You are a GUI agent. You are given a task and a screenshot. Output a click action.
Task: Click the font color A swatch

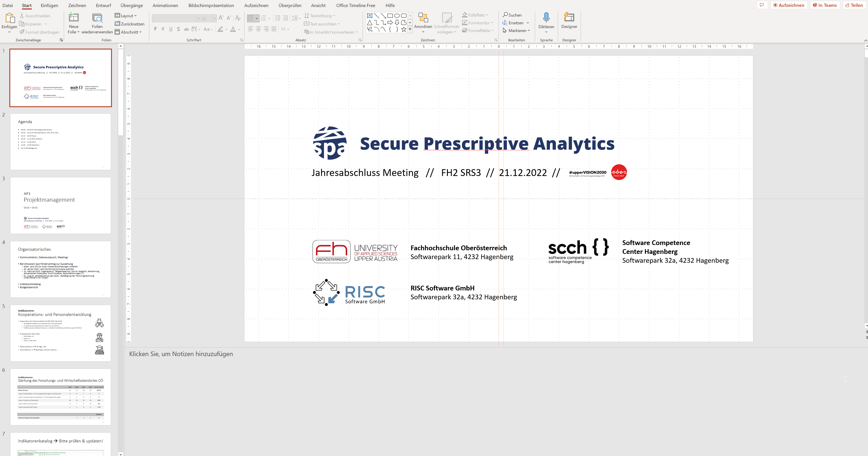pyautogui.click(x=233, y=29)
